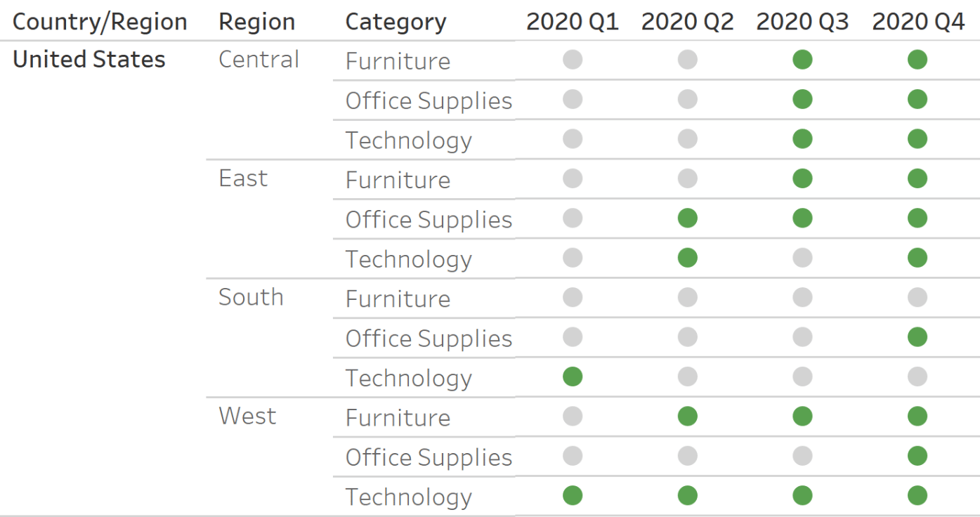This screenshot has height=517, width=980.
Task: Select the Central region label
Action: tap(259, 60)
